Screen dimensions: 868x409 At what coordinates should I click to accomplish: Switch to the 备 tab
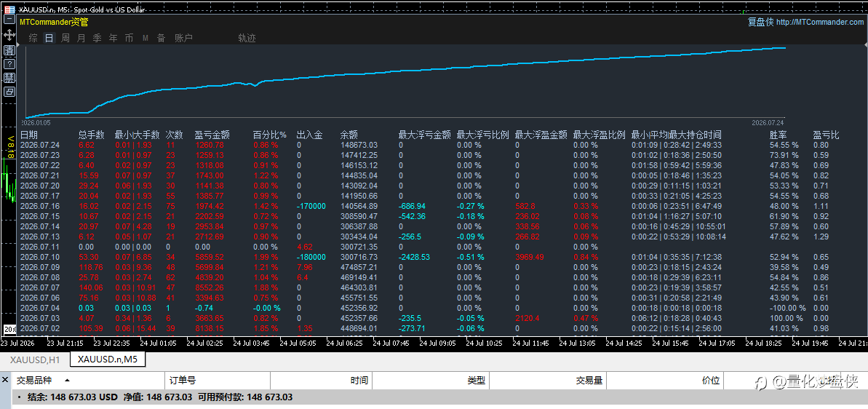click(161, 38)
